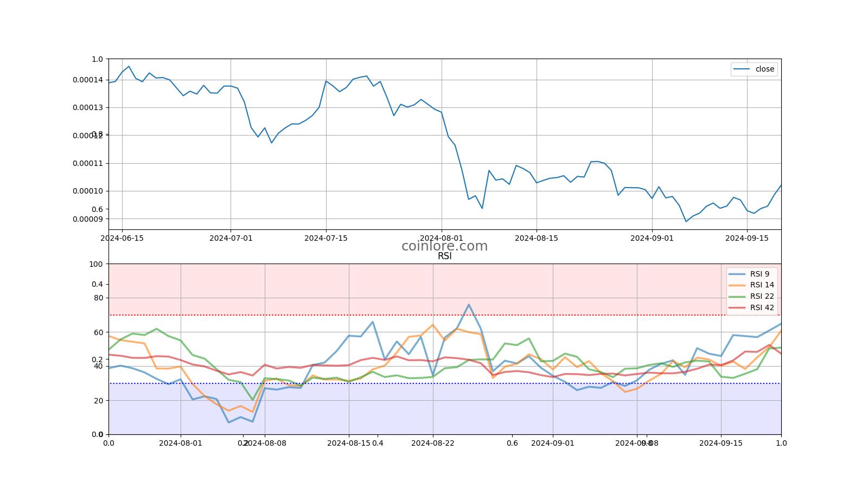Click the RSI chart title
868x488 pixels.
[444, 256]
